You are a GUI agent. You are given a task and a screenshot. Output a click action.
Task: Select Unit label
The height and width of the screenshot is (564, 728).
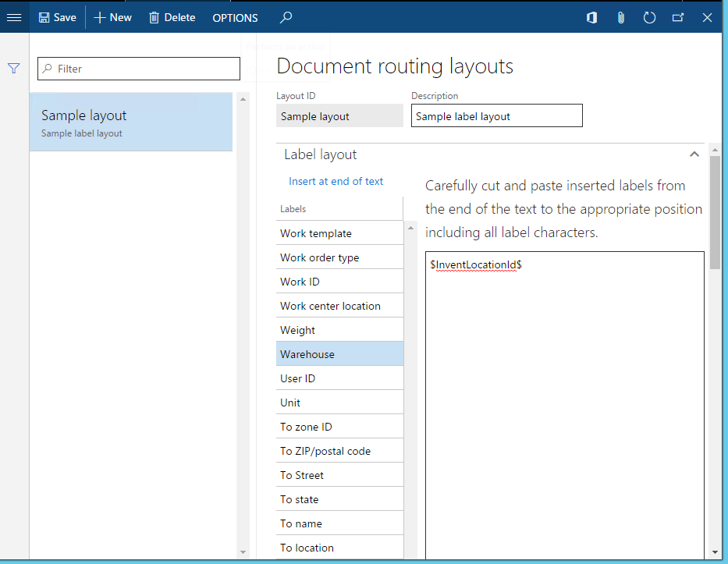tap(339, 402)
